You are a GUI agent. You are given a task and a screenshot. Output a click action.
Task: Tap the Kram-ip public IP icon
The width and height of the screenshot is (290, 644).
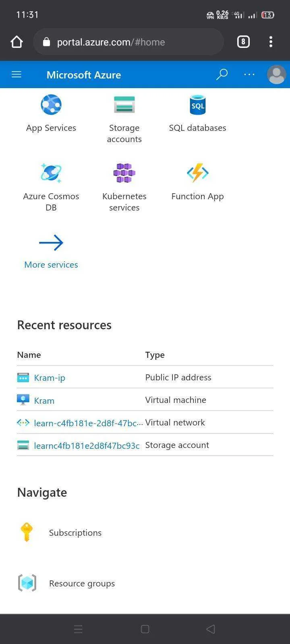pos(23,378)
